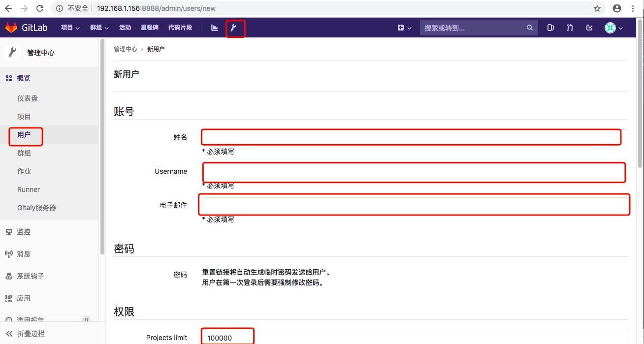Open your issues list icon
The width and height of the screenshot is (644, 344).
550,28
